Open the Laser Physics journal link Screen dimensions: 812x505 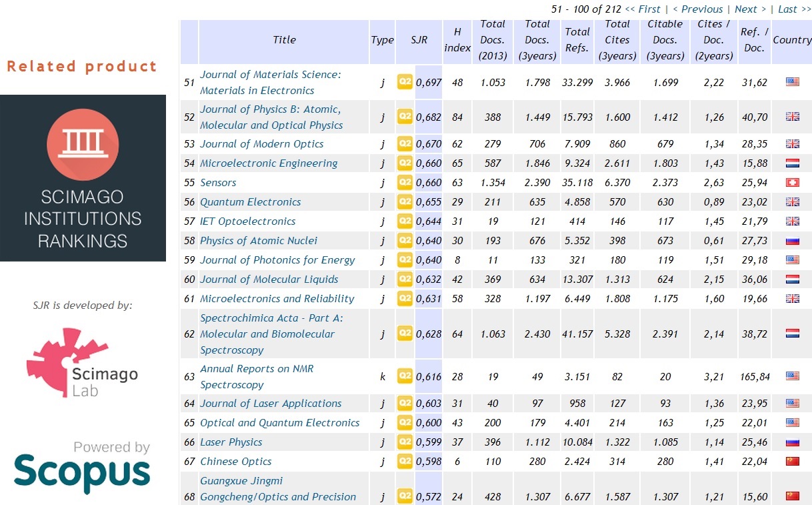231,442
